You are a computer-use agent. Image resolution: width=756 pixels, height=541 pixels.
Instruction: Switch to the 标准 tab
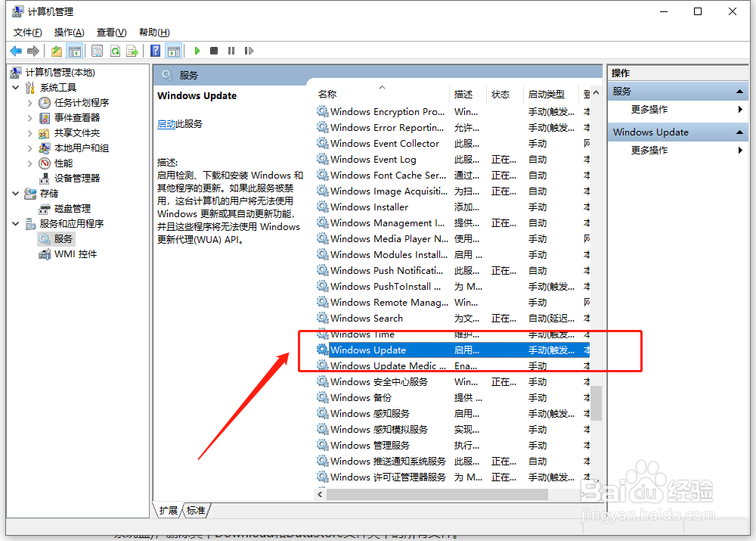196,511
